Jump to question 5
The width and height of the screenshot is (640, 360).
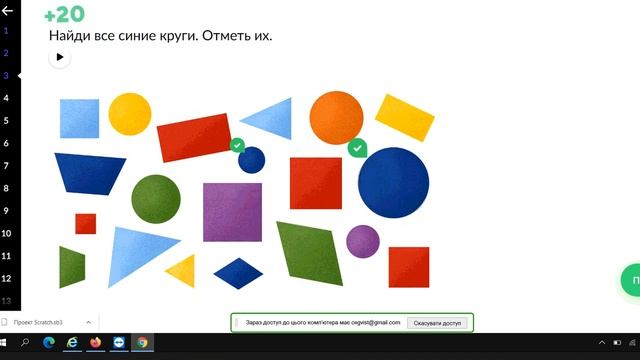[x=6, y=120]
